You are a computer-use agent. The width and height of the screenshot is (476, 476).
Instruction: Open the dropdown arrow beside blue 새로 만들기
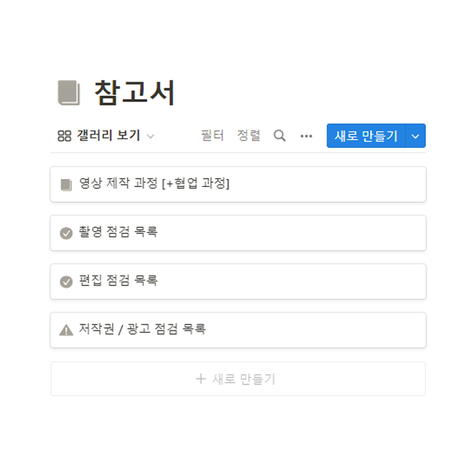point(415,136)
